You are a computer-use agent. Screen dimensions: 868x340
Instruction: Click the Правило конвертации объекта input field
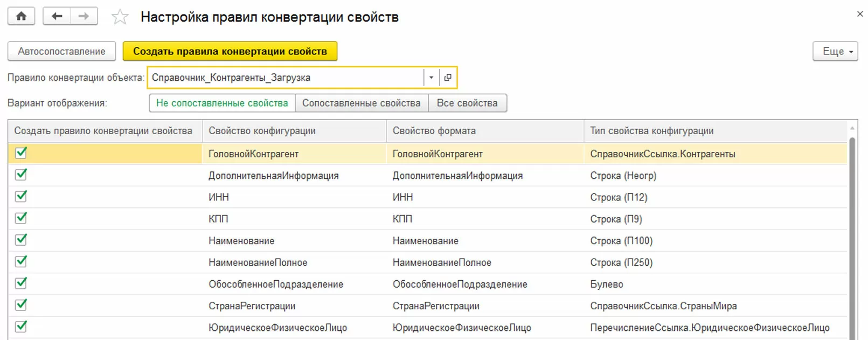pos(286,78)
